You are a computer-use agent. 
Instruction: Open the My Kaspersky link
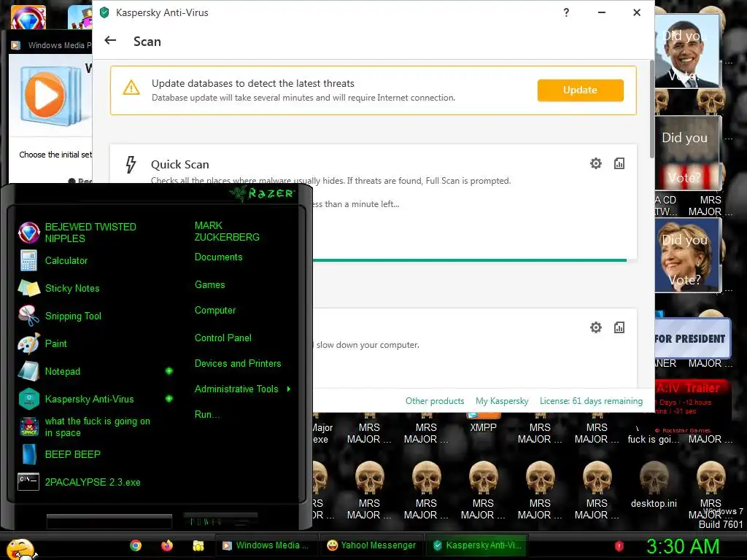point(502,401)
